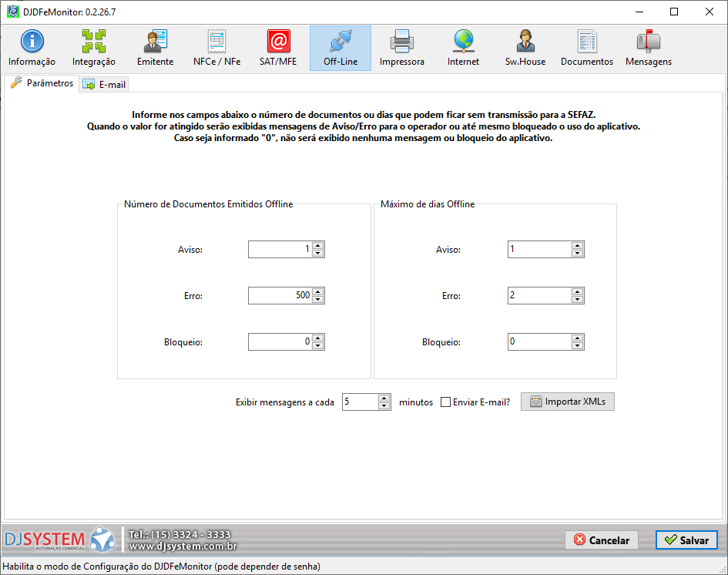This screenshot has height=575, width=728.
Task: Click the days Offline Aviso input field
Action: click(x=539, y=250)
